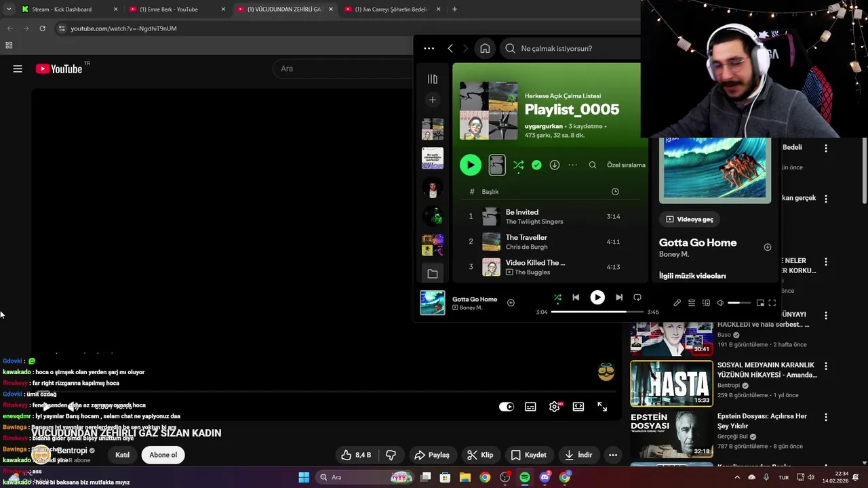Image resolution: width=868 pixels, height=488 pixels.
Task: Toggle the saved-to-library checkmark for the playlist
Action: (x=536, y=165)
